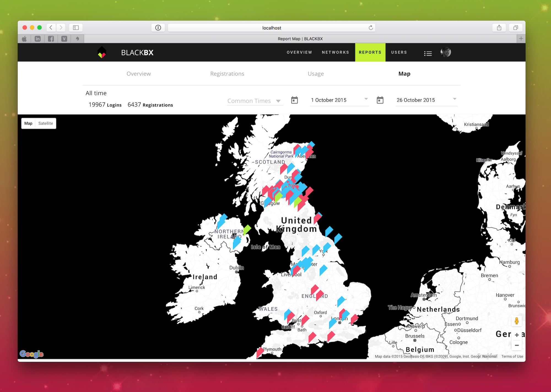Zoom in the map with the plus button

point(517,335)
